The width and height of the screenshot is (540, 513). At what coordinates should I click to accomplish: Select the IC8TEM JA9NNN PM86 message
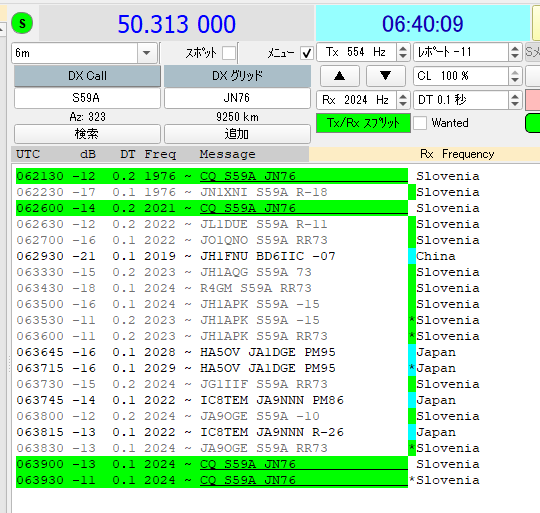coord(272,400)
